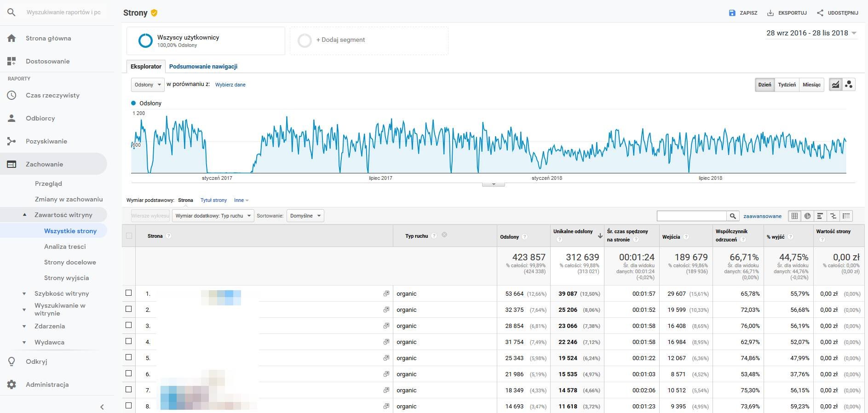This screenshot has width=868, height=413.
Task: Click the zaawansowane filter link
Action: [x=762, y=216]
